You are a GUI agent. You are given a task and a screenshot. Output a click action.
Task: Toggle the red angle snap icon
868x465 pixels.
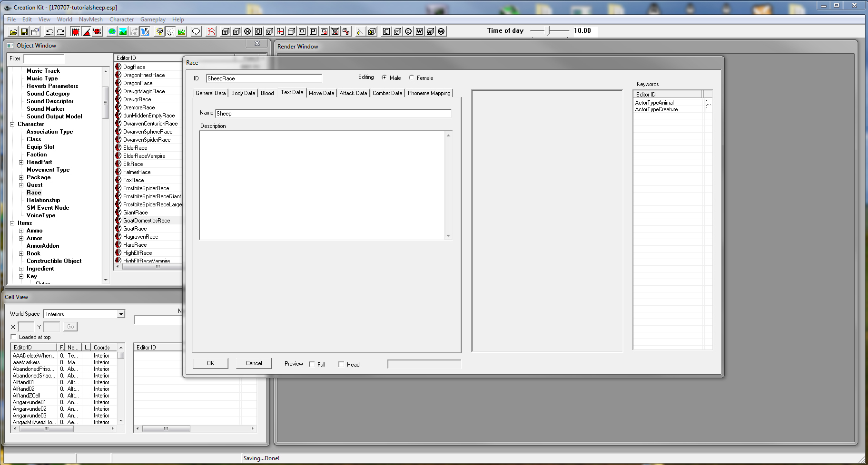click(87, 32)
